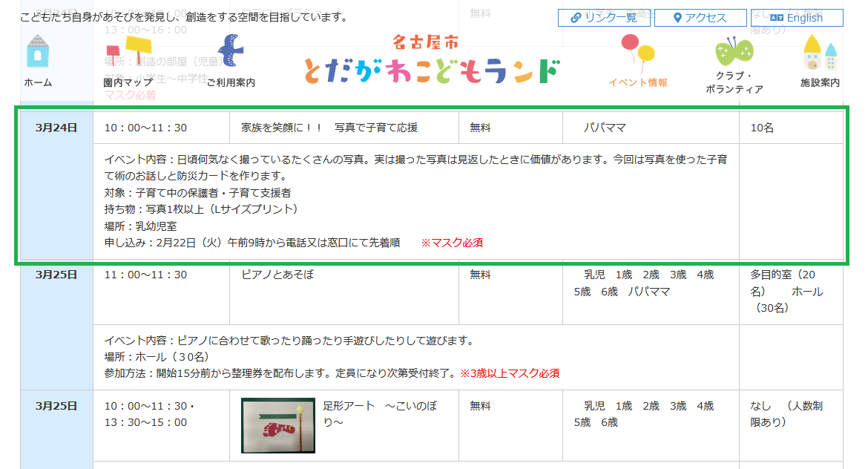The image size is (868, 469).
Task: Click 無料 in the 写真で子育て応援 row
Action: [x=480, y=128]
